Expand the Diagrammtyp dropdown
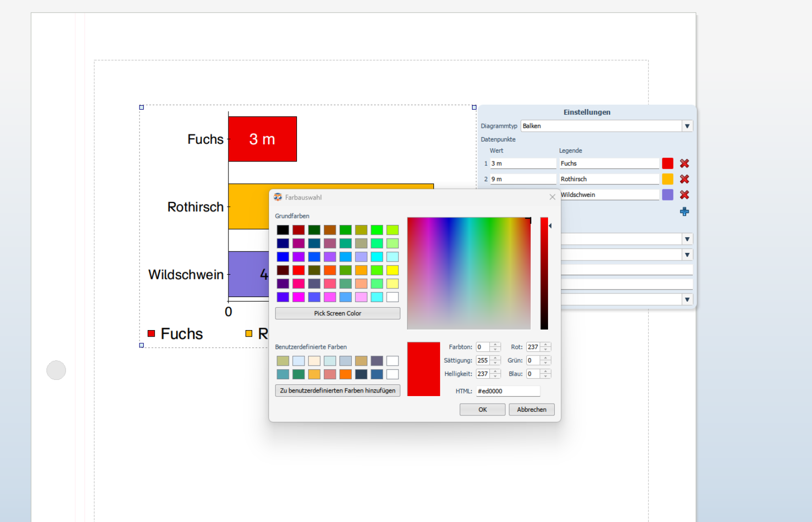Screen dimensions: 812x522 [687, 126]
